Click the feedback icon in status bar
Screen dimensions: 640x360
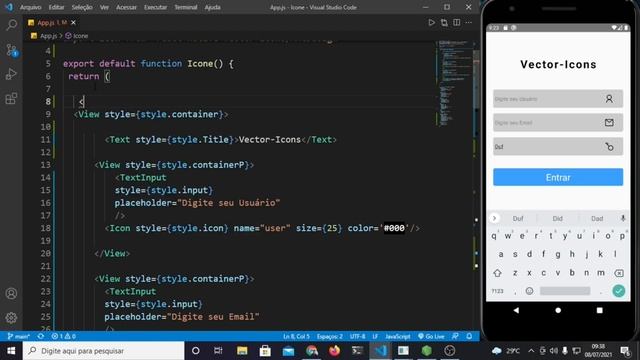[455, 336]
